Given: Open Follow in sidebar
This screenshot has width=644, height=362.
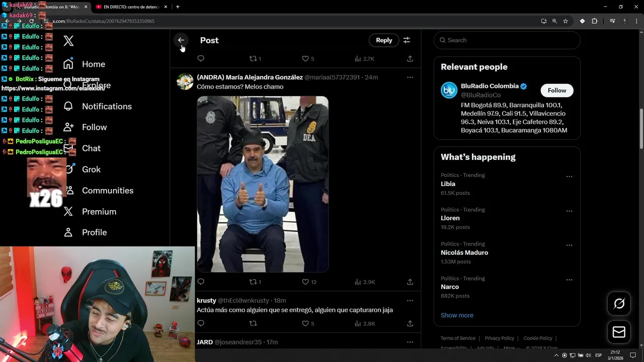Looking at the screenshot, I should pyautogui.click(x=94, y=128).
